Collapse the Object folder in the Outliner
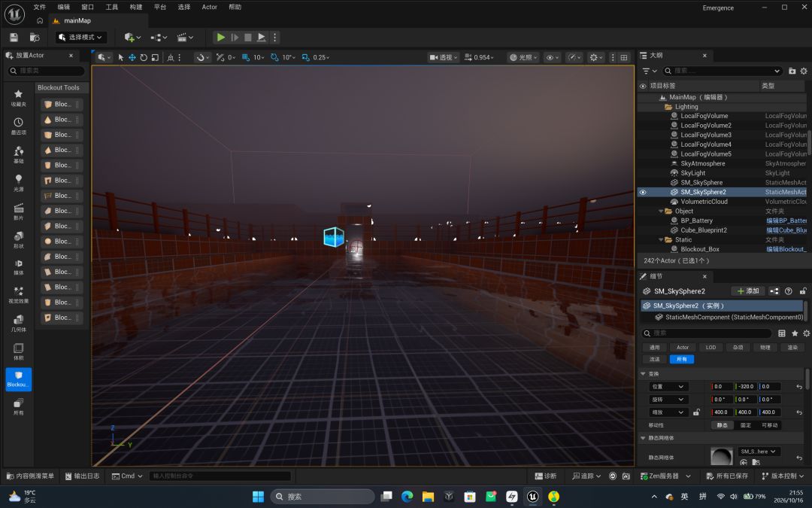The height and width of the screenshot is (508, 812). [x=661, y=211]
